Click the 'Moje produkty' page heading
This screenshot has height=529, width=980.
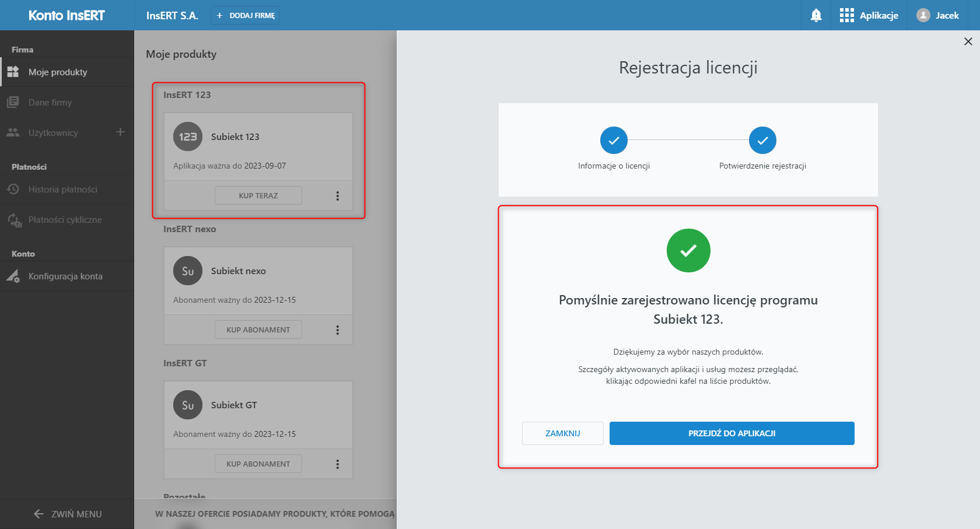click(x=181, y=54)
